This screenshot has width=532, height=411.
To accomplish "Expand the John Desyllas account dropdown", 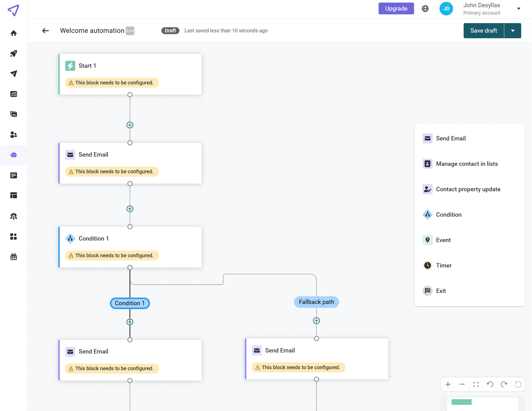I will [x=519, y=8].
